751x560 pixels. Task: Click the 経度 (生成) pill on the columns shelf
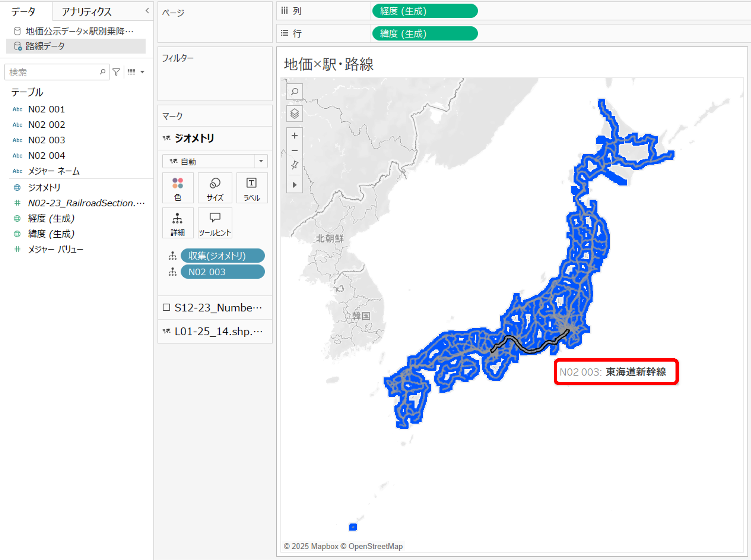(425, 11)
